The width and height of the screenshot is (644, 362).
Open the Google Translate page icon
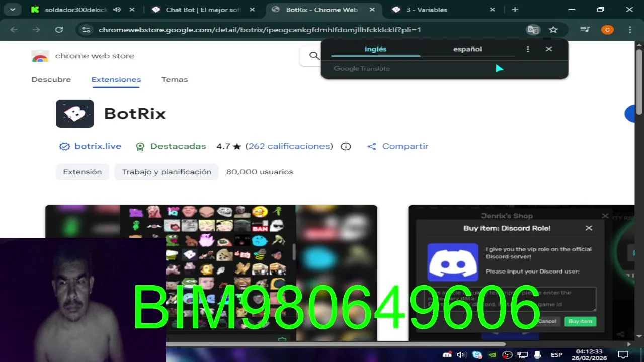pos(533,30)
